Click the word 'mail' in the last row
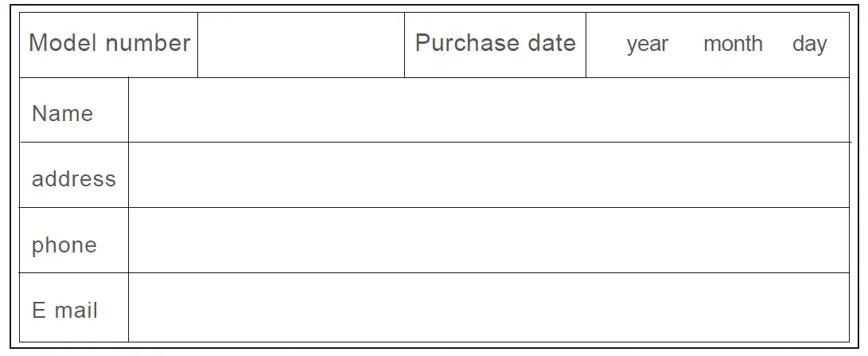The image size is (868, 356). click(x=76, y=310)
